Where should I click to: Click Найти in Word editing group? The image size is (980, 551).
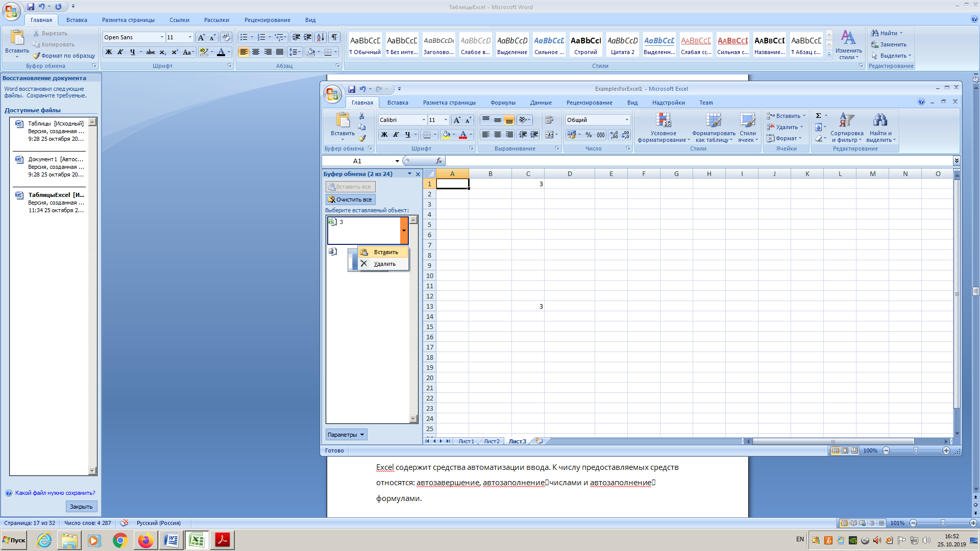click(887, 33)
